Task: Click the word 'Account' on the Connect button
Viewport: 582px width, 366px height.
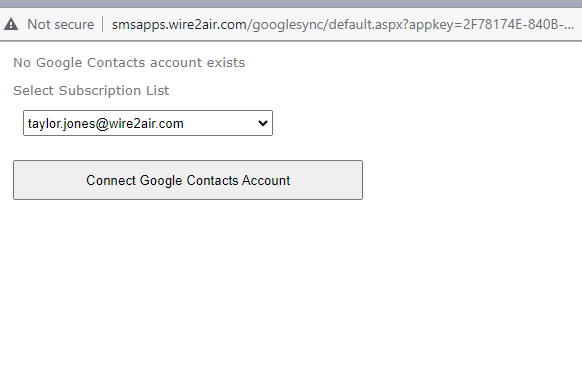Action: (x=266, y=180)
